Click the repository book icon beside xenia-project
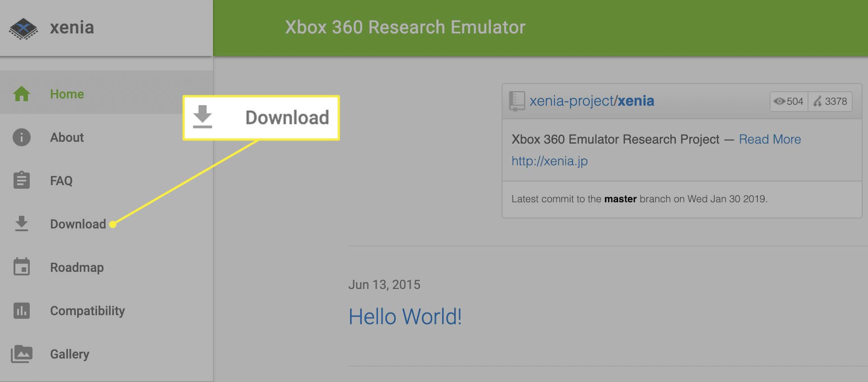 (517, 101)
